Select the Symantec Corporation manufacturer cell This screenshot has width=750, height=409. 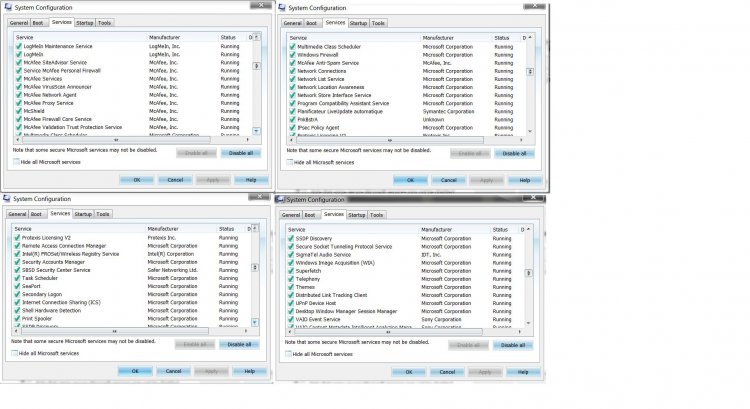click(x=448, y=111)
